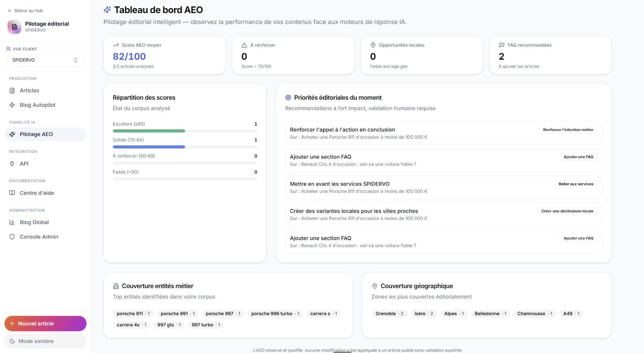Click the empty Faible (<50) progress bar
Image resolution: width=644 pixels, height=353 pixels.
[185, 179]
